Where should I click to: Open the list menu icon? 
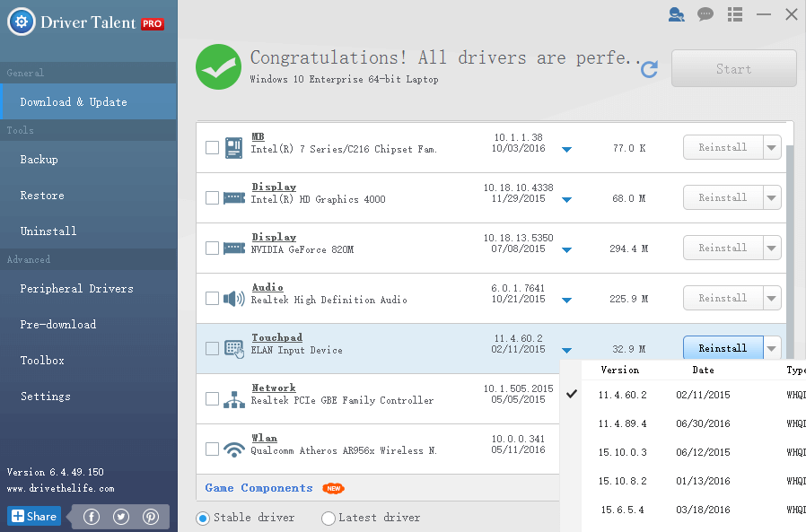(735, 14)
